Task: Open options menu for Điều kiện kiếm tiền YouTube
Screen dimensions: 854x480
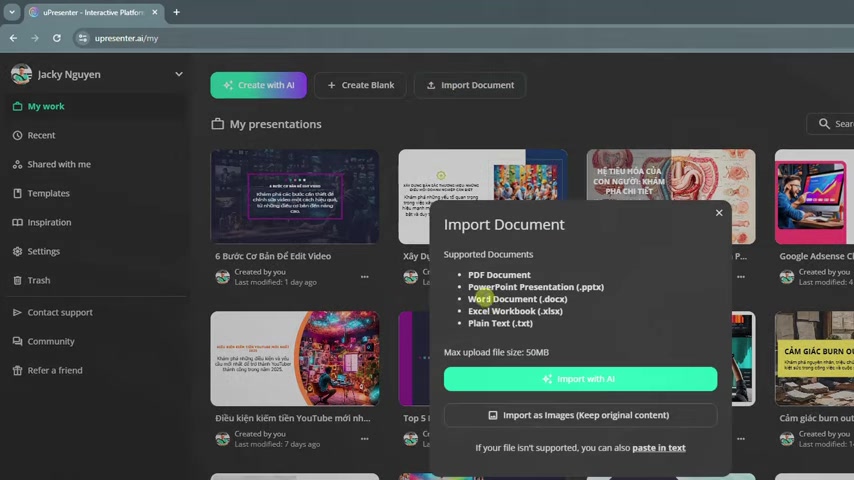Action: click(364, 439)
